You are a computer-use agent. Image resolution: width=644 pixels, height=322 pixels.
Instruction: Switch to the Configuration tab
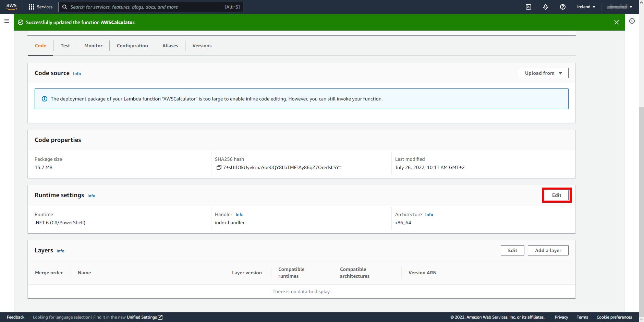132,45
